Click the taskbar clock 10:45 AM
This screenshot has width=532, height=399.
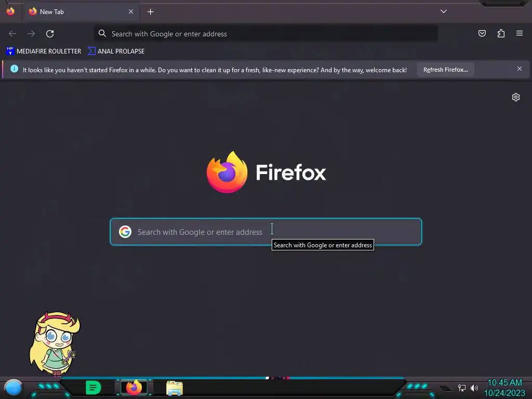(504, 383)
